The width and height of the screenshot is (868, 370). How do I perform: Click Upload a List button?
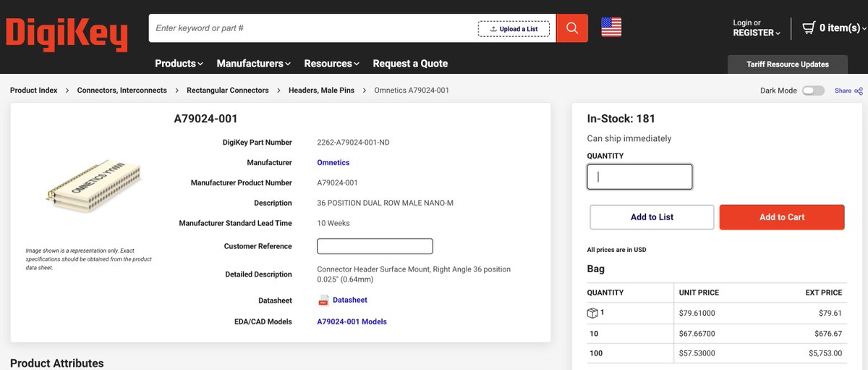coord(514,29)
